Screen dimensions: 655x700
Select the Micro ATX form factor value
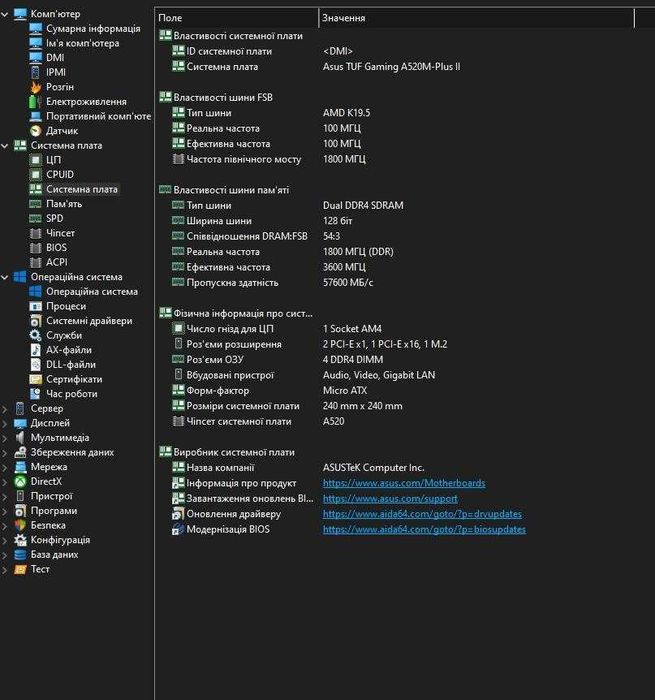[x=345, y=391]
